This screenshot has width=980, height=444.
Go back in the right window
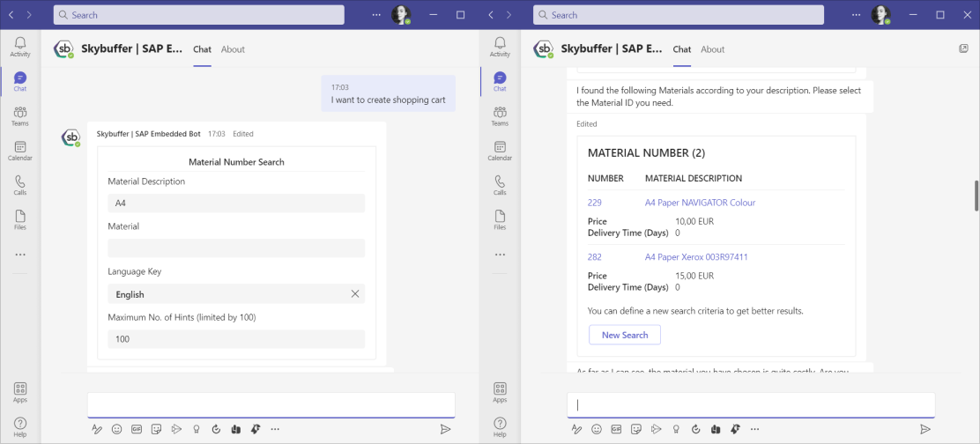491,15
